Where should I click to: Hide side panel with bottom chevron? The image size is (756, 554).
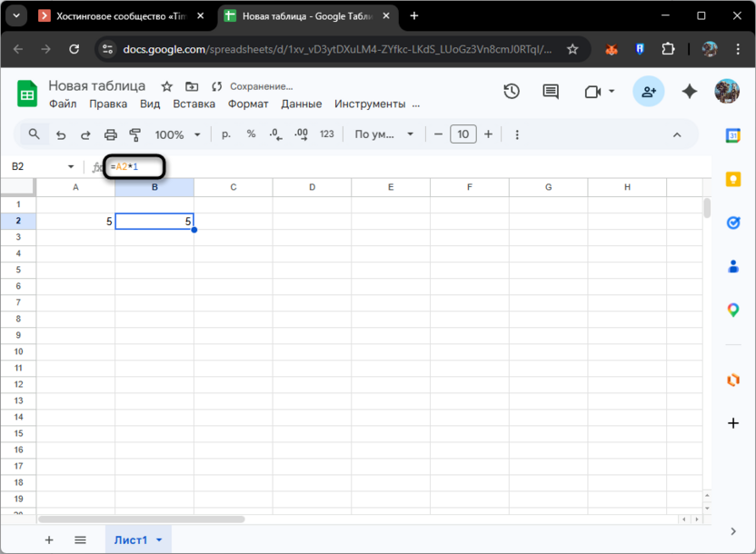733,531
